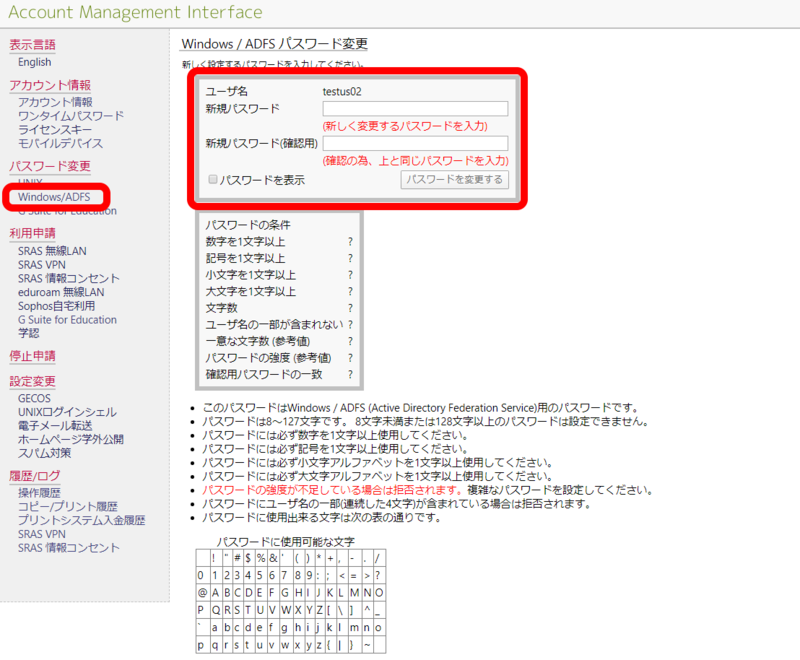Click the 履歴/ログ section heading
Viewport: 800px width, 660px height.
point(35,476)
